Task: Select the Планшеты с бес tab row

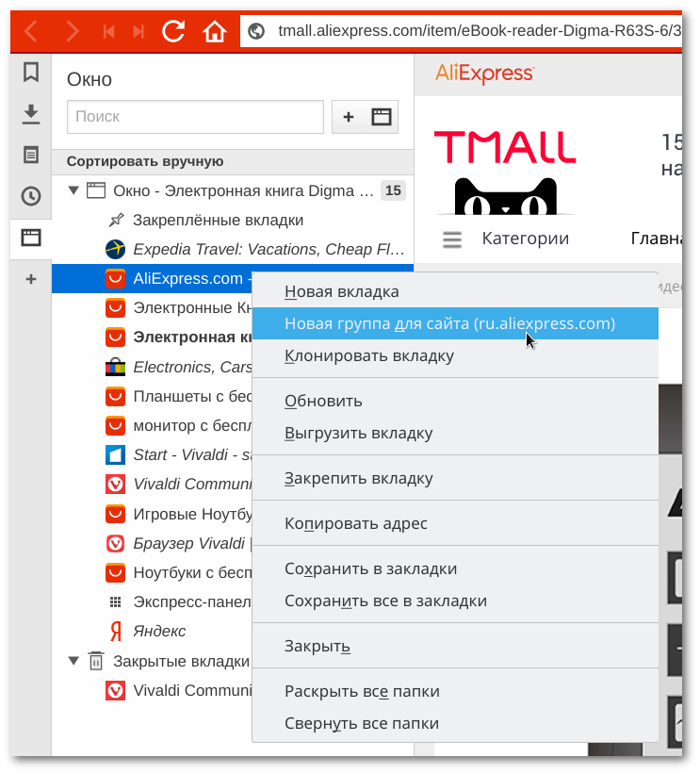Action: pos(152,396)
